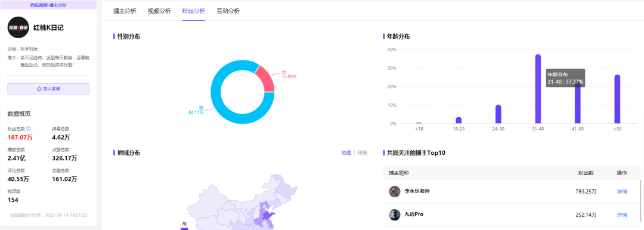Click the Top10 table scrollbar
644x230 pixels.
tap(640, 201)
